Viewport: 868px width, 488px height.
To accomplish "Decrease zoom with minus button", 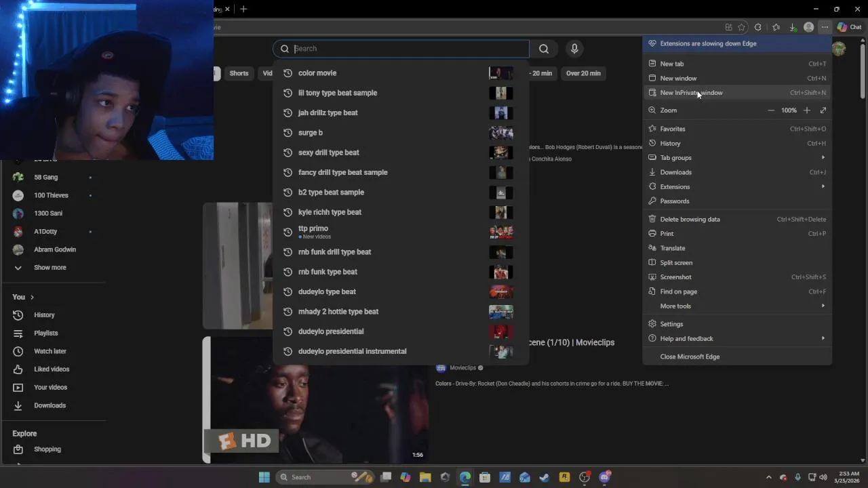I will pos(771,110).
